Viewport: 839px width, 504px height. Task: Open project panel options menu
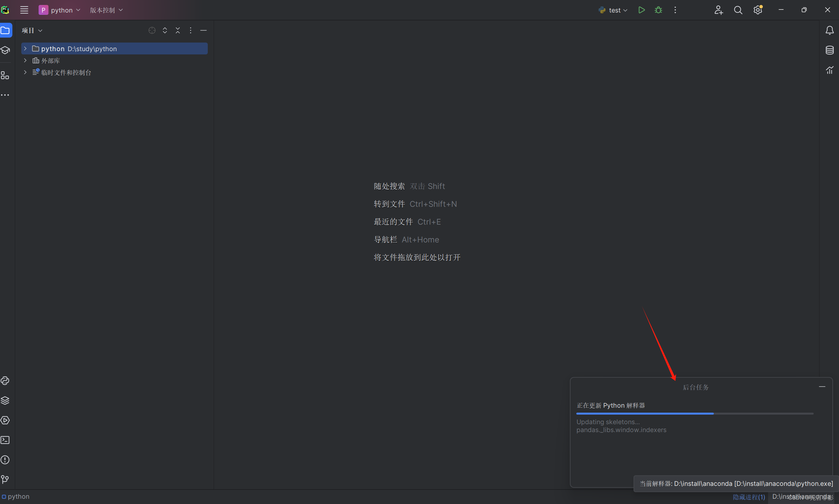click(x=191, y=31)
